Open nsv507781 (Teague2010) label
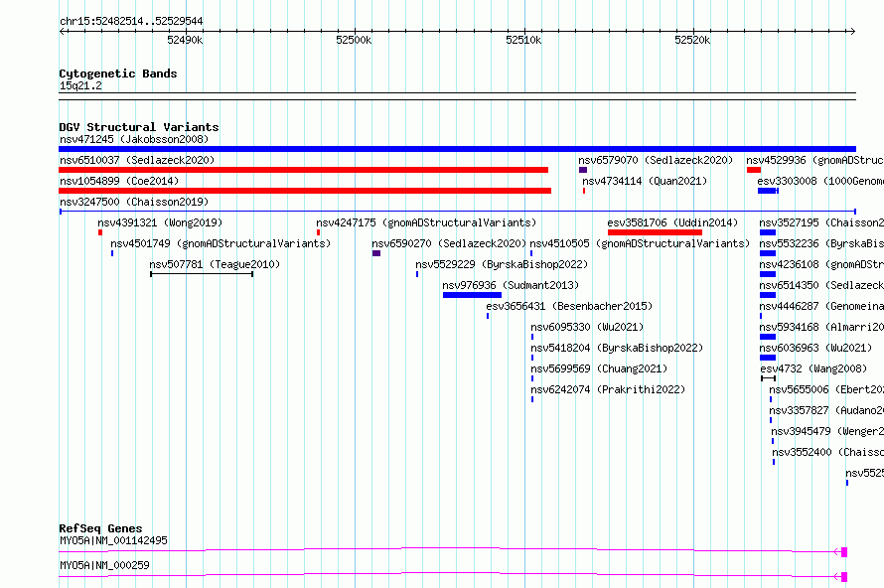Screen dimensions: 884x588 pyautogui.click(x=215, y=264)
